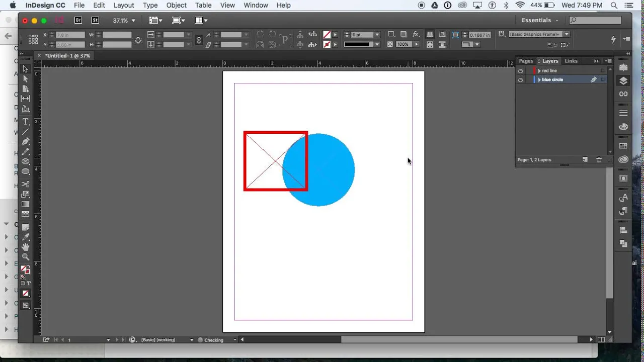Open the Window menu
The height and width of the screenshot is (362, 644).
[256, 5]
